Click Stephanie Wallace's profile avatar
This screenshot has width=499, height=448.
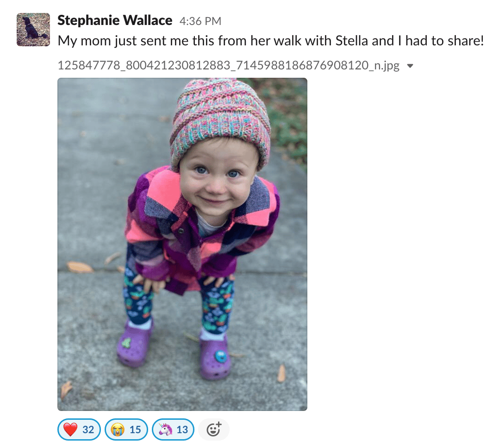click(x=33, y=30)
